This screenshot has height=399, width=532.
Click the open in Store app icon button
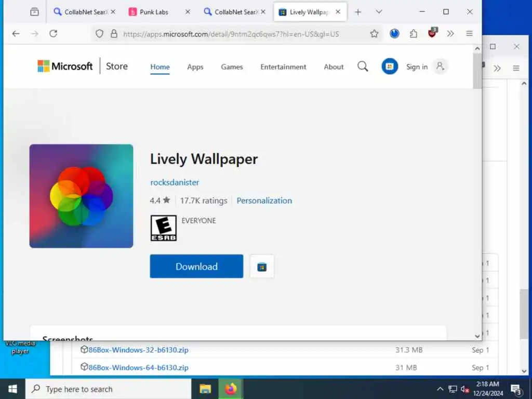pos(262,267)
